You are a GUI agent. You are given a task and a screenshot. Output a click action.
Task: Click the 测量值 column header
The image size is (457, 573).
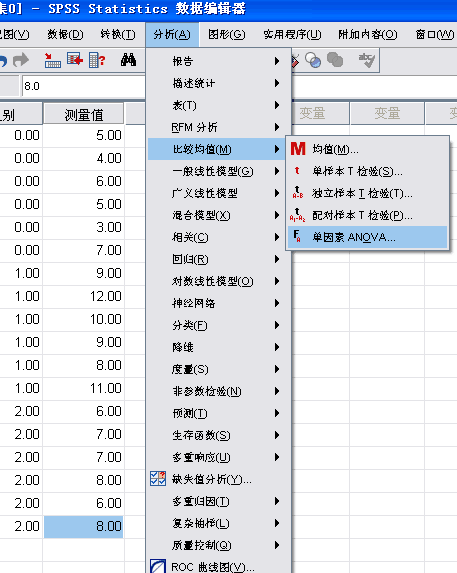[x=84, y=114]
